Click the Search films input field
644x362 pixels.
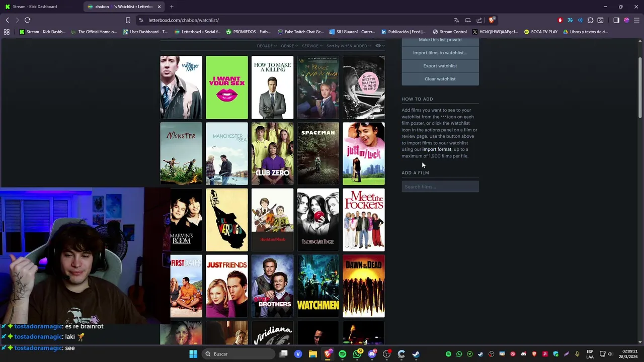pyautogui.click(x=440, y=187)
